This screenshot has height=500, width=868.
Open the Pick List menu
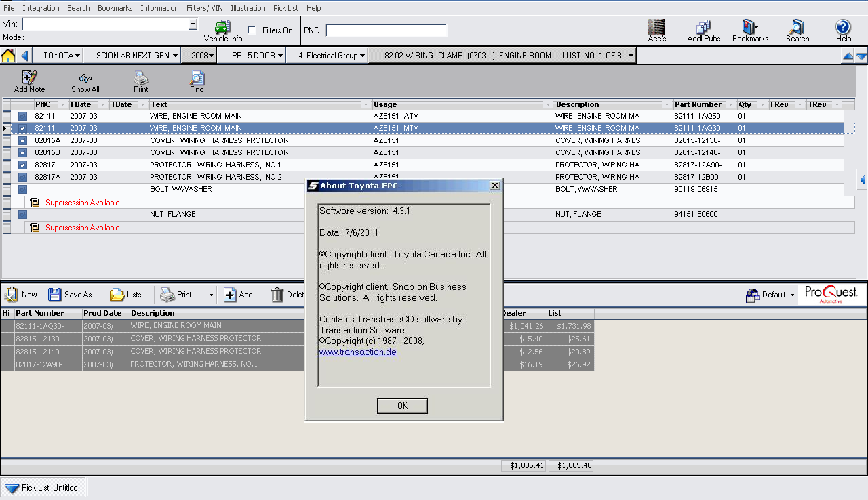click(x=287, y=8)
